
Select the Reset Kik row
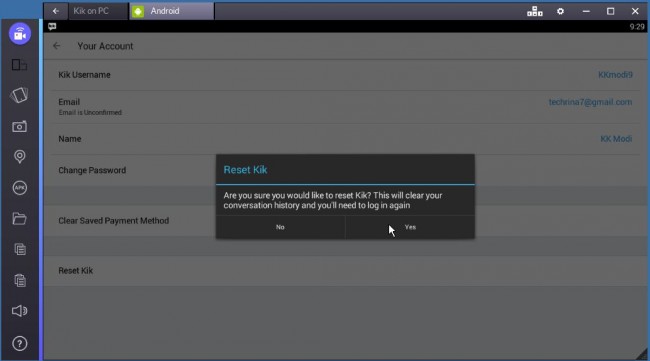[x=345, y=271]
